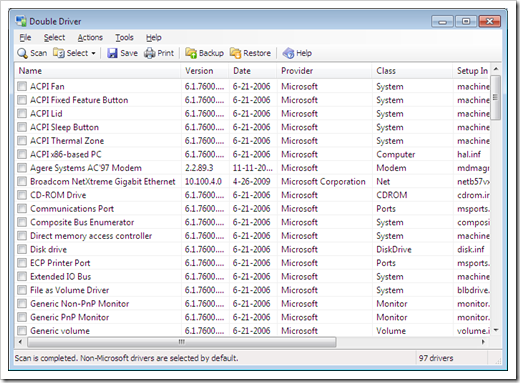Viewport: 520px width, 383px height.
Task: Click the Backup folder icon
Action: [191, 53]
